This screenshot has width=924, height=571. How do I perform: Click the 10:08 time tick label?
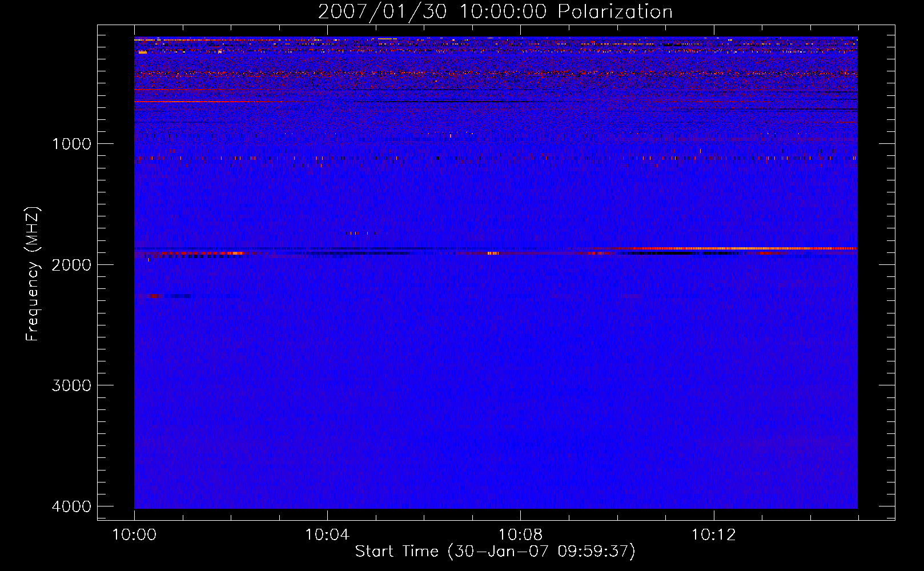[x=520, y=535]
